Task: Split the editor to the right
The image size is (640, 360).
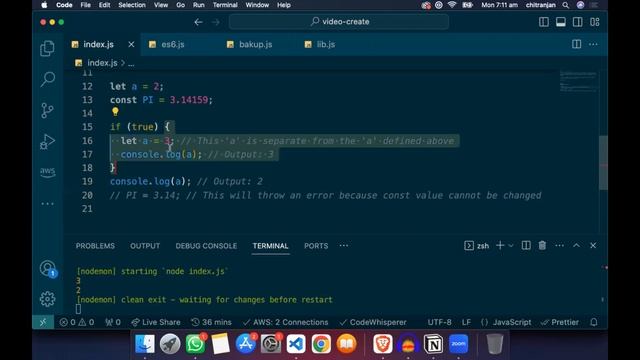Action: click(x=576, y=44)
